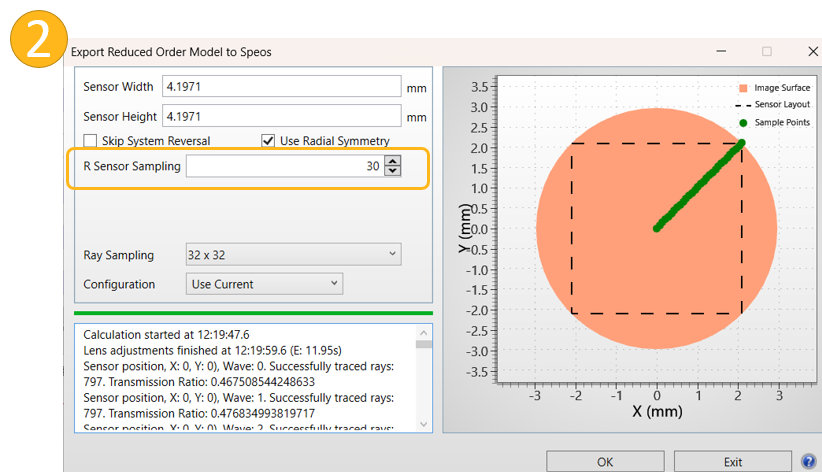Click log scrollbar up arrow
Screen dimensions: 822x472
424,332
